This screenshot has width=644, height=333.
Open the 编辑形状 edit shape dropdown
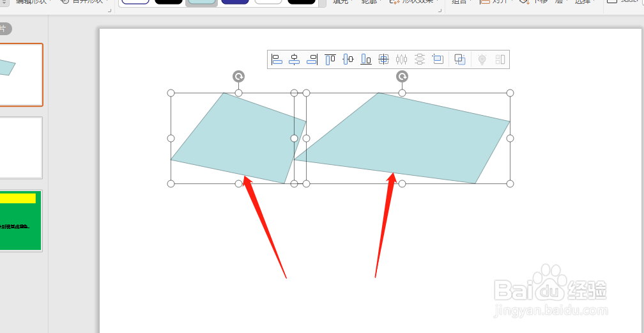click(33, 2)
